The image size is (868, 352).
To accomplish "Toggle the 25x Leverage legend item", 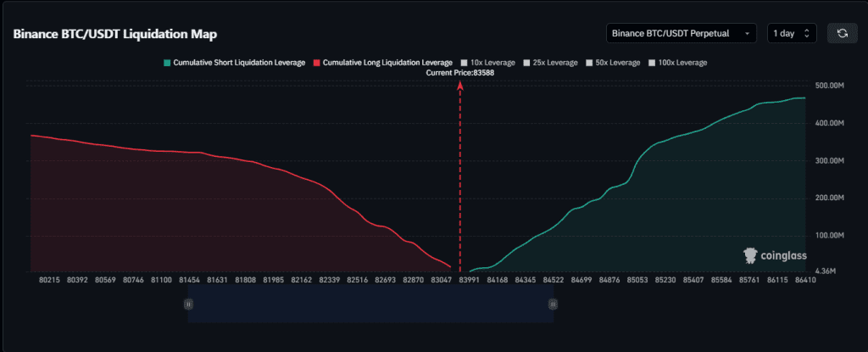I will click(550, 63).
